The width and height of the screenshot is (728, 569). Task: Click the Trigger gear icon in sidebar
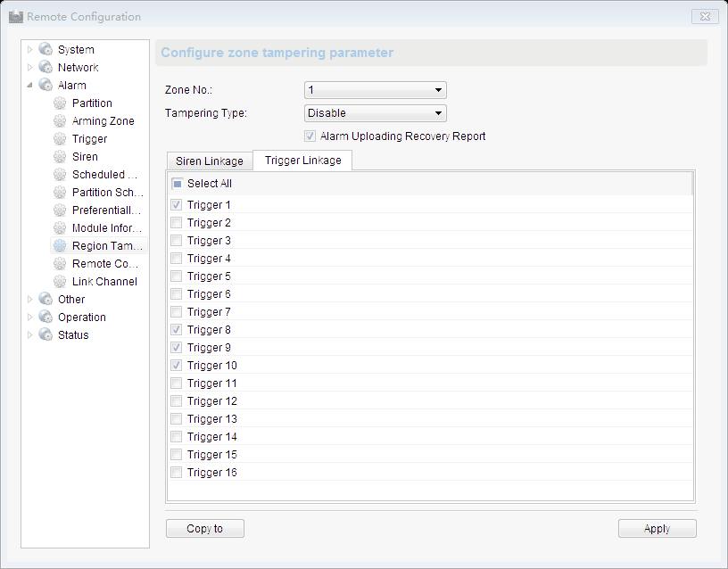(x=60, y=139)
